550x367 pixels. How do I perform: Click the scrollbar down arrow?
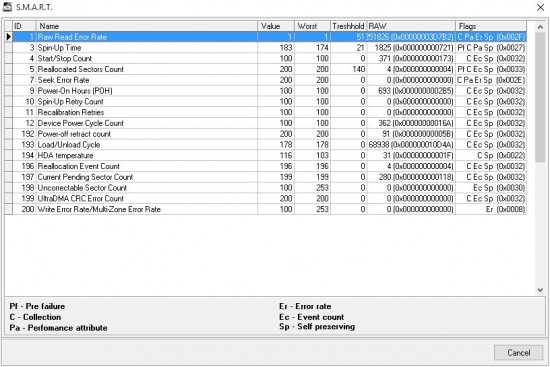tap(540, 290)
